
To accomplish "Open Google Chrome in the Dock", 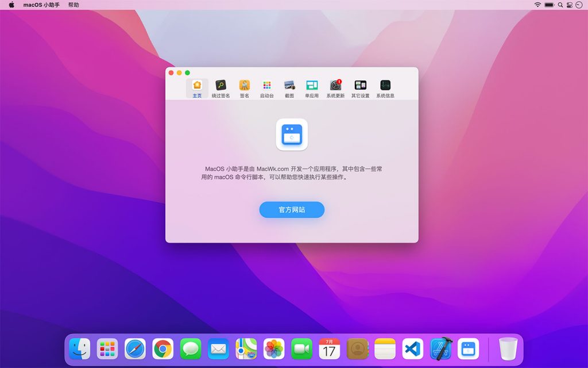I will point(163,348).
